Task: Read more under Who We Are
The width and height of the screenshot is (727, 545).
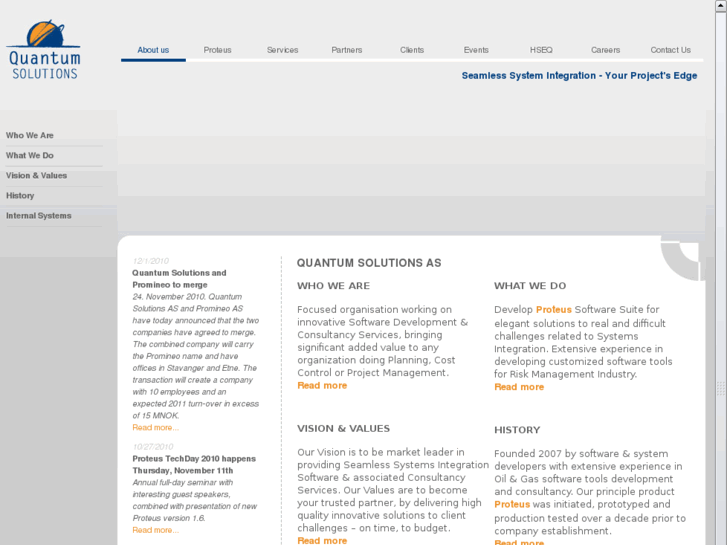Action: coord(322,385)
